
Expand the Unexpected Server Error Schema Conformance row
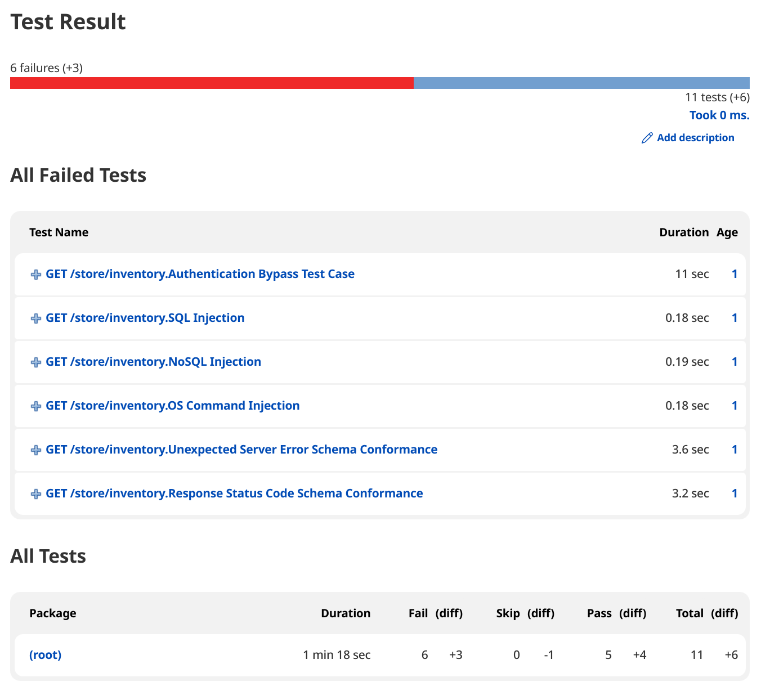[35, 450]
